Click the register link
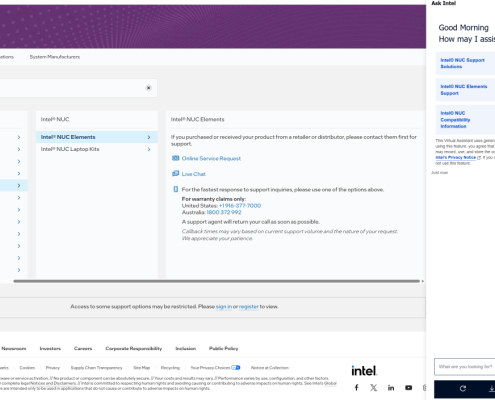This screenshot has height=400, width=495. 249,307
